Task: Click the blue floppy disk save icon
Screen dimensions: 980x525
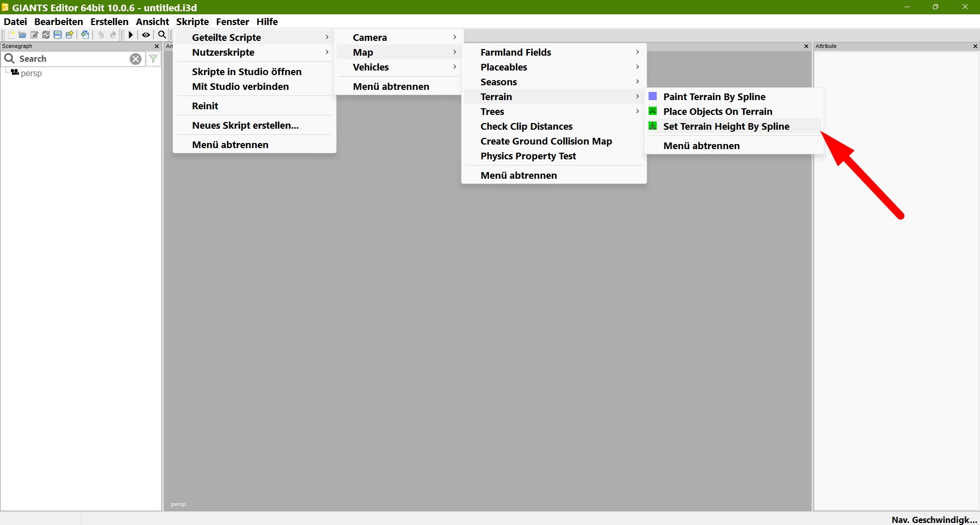Action: tap(58, 35)
